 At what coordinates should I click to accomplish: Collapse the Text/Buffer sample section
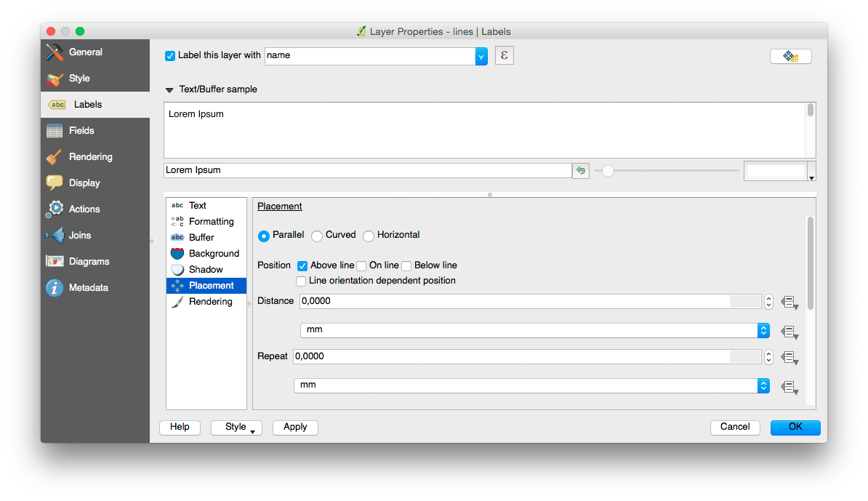(169, 89)
